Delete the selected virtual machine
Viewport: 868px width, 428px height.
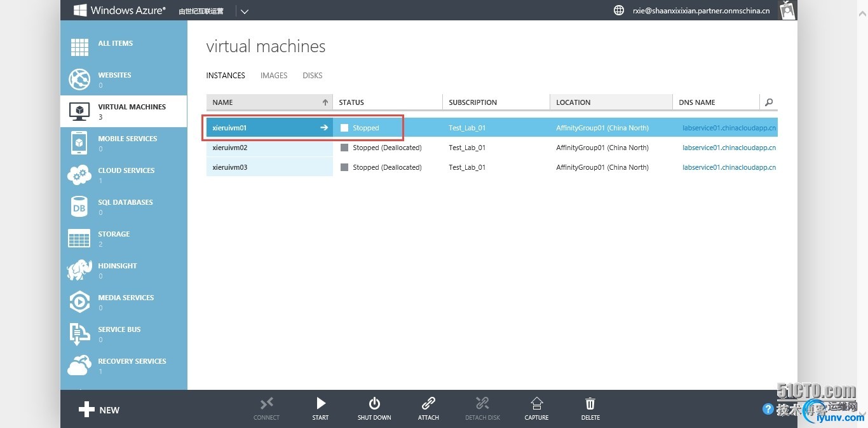(x=590, y=408)
